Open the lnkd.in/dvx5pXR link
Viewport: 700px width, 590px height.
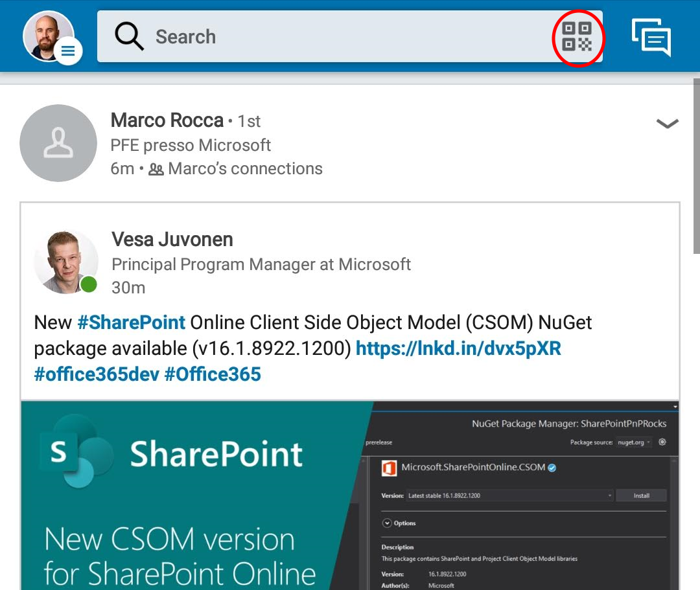point(458,349)
